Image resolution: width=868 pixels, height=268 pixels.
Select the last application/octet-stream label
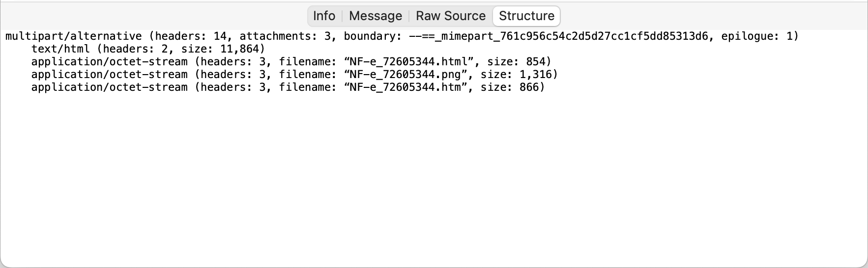109,87
